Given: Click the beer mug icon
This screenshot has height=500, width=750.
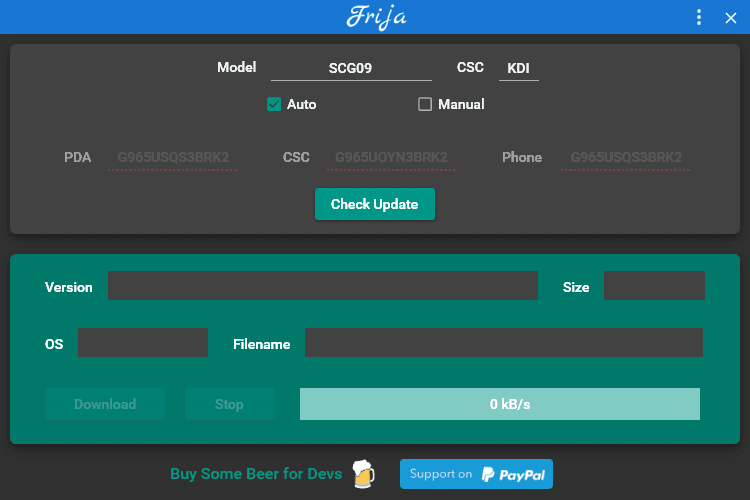Looking at the screenshot, I should 364,474.
